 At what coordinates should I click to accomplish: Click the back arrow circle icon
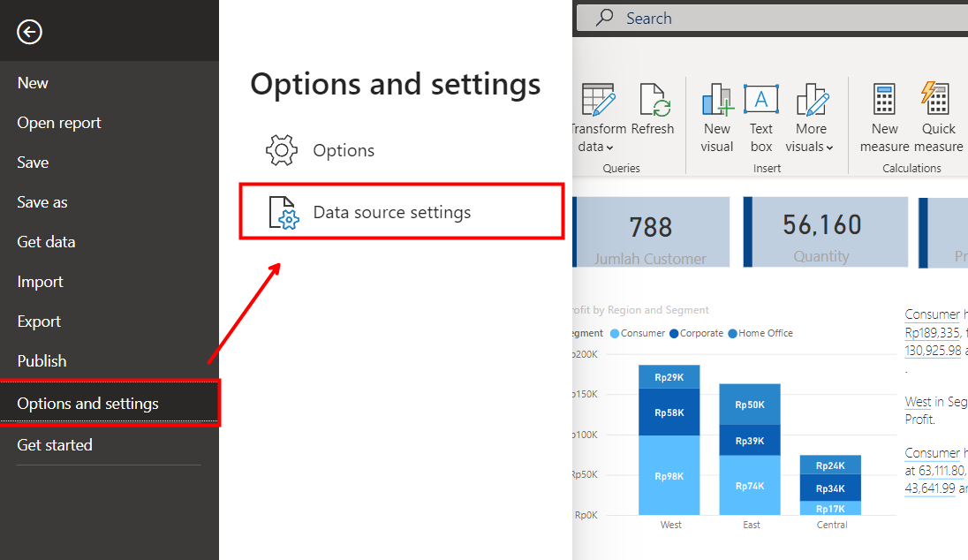[x=29, y=33]
